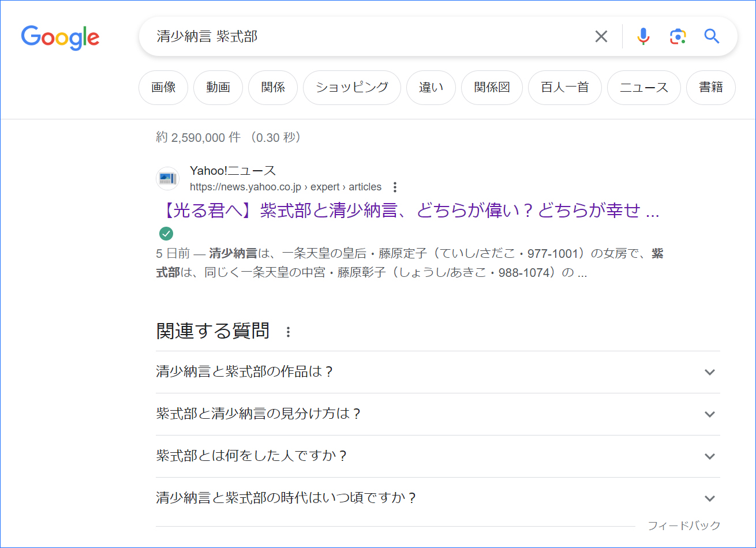Click the フィードバック link
The height and width of the screenshot is (548, 756).
click(684, 526)
